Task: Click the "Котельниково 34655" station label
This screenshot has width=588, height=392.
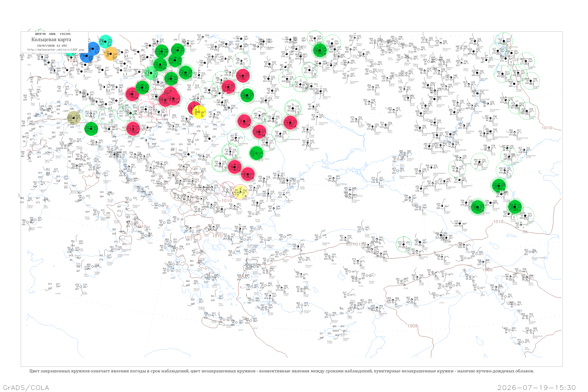Action: point(460,151)
